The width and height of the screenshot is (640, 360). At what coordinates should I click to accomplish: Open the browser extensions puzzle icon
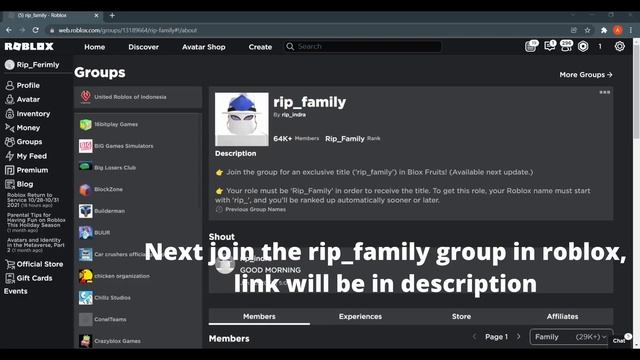click(x=604, y=30)
